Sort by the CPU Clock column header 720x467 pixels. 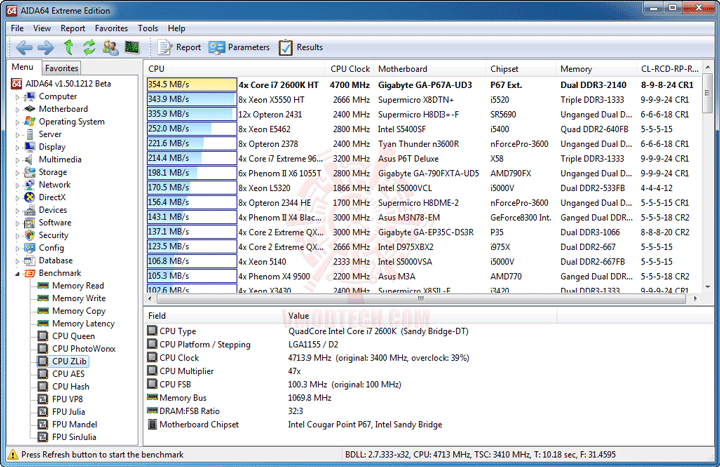point(350,69)
